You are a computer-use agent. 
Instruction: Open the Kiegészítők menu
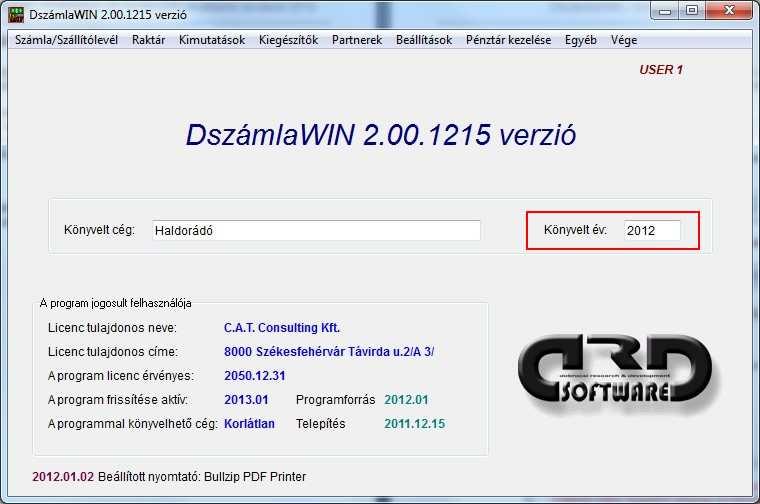(288, 40)
